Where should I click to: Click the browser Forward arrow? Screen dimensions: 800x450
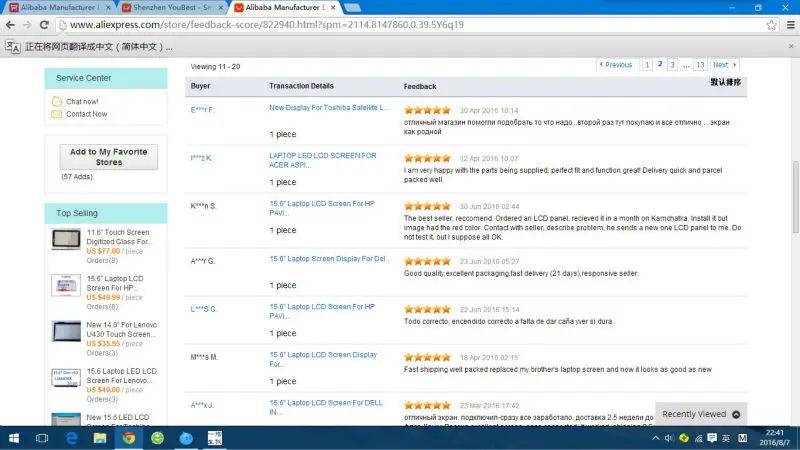pos(27,24)
